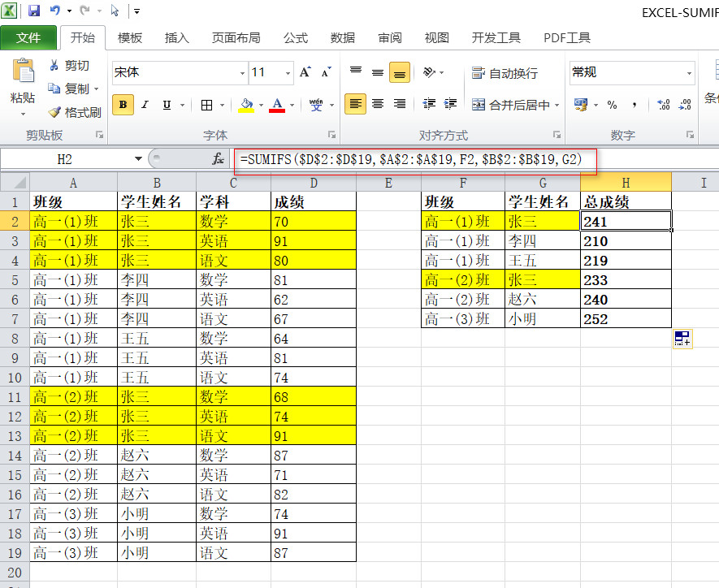
Task: Toggle underline formatting
Action: pyautogui.click(x=167, y=105)
